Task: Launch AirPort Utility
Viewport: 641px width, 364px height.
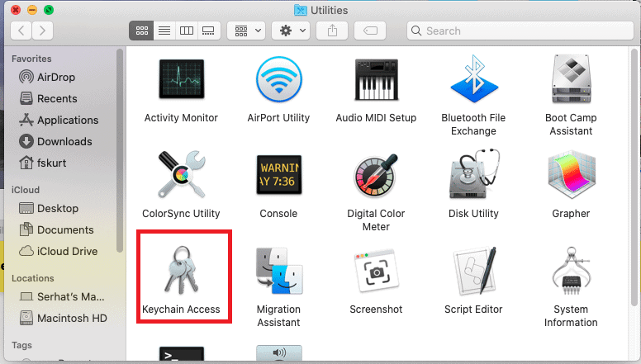Action: (279, 79)
